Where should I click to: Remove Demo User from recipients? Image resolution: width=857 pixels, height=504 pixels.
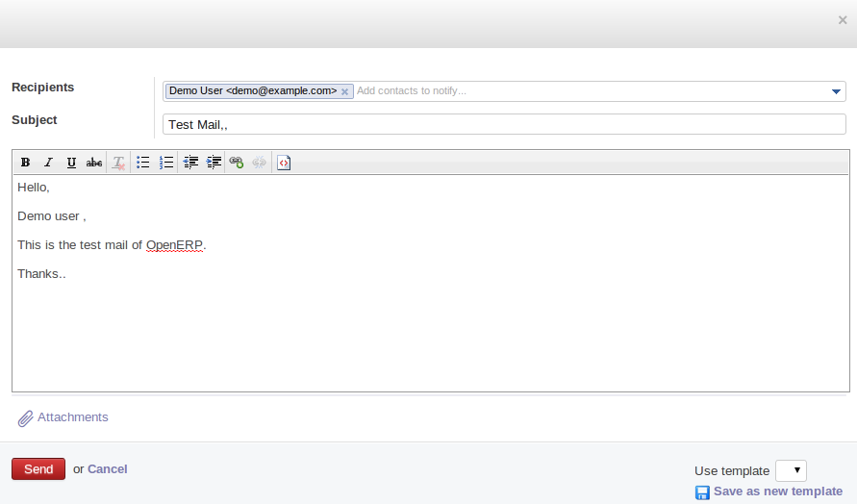pyautogui.click(x=344, y=91)
